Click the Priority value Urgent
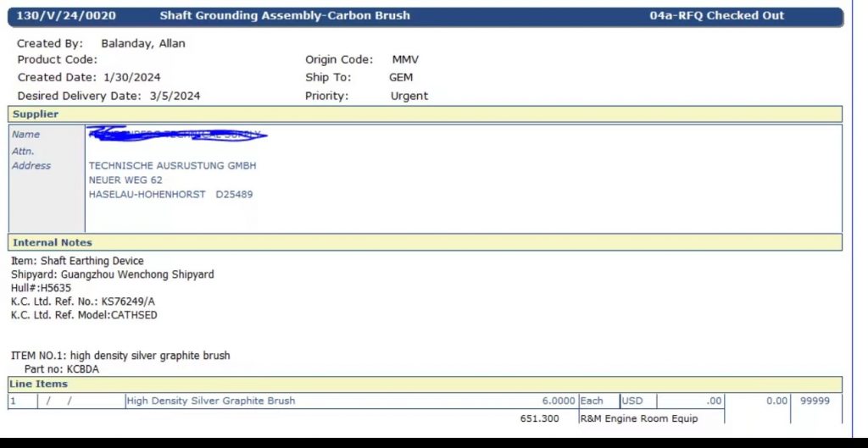The height and width of the screenshot is (448, 868). point(409,96)
